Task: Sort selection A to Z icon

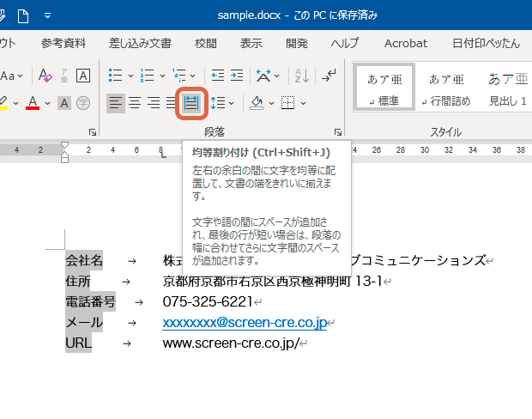Action: pos(302,76)
